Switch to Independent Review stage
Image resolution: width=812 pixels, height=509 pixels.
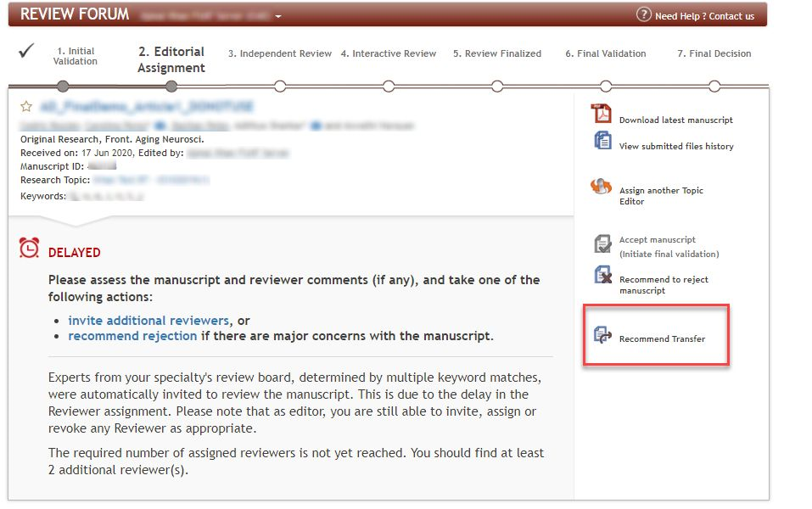click(x=280, y=53)
